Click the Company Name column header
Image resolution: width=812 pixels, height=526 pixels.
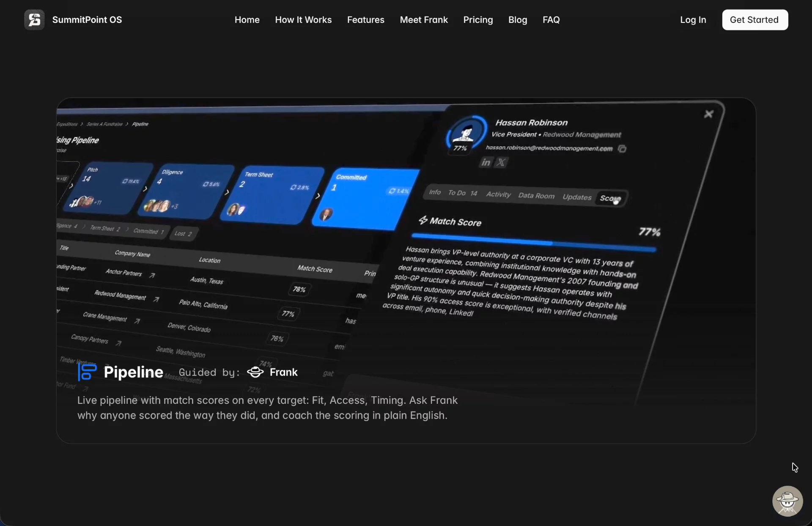coord(132,254)
